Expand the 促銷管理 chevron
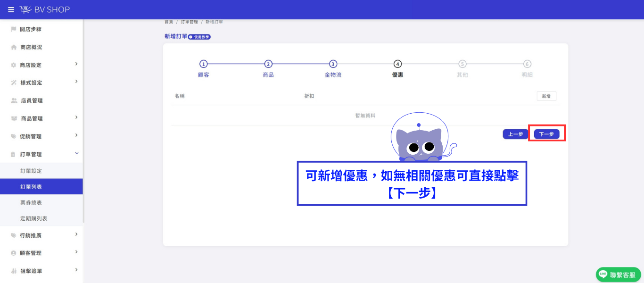Image resolution: width=644 pixels, height=283 pixels. [76, 136]
